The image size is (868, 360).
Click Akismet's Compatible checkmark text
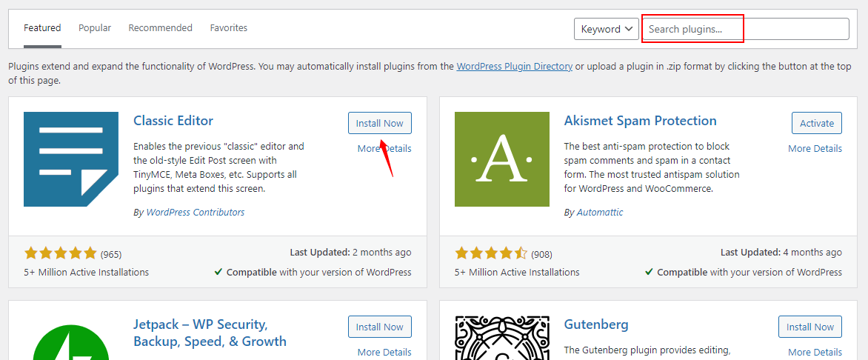[744, 272]
